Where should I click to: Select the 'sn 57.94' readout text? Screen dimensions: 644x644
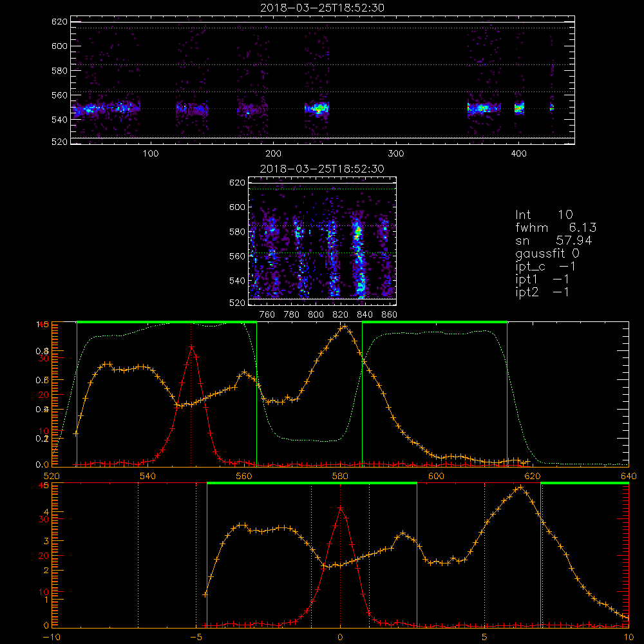(x=554, y=240)
